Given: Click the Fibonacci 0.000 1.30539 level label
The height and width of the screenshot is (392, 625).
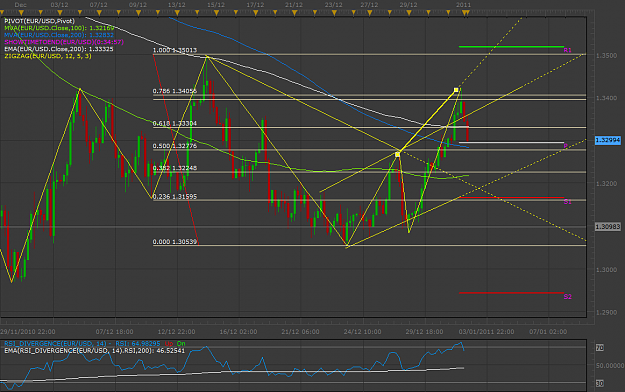Looking at the screenshot, I should pos(175,242).
